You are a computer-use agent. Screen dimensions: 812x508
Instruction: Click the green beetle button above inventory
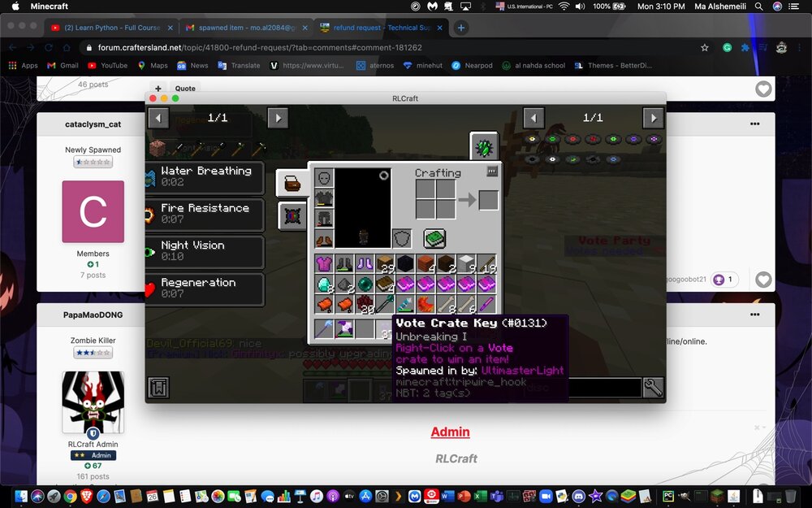click(484, 147)
